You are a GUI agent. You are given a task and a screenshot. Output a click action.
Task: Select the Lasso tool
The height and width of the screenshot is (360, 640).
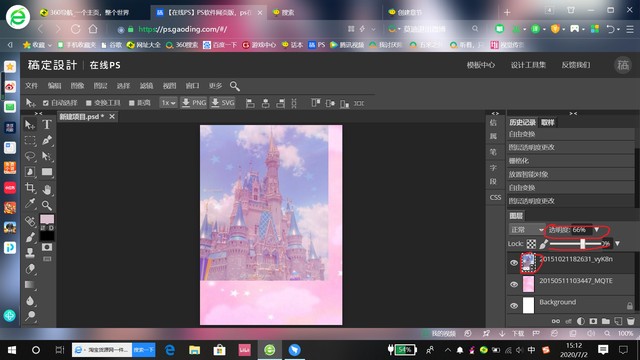30,156
